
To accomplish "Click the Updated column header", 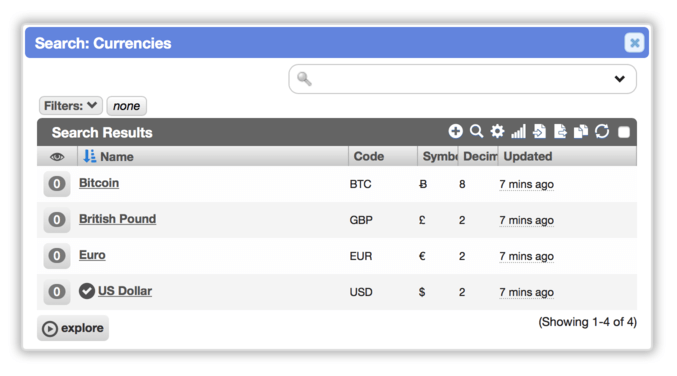I will click(528, 156).
